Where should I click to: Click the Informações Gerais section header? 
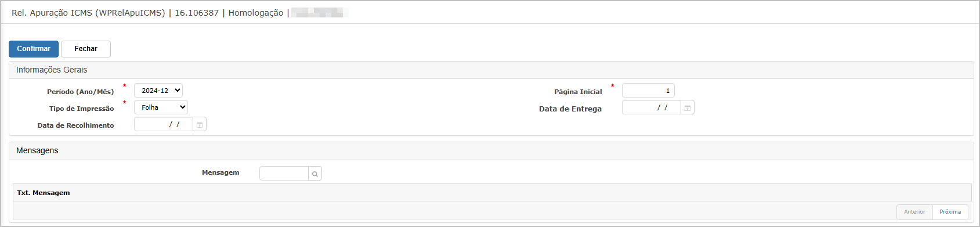(52, 70)
